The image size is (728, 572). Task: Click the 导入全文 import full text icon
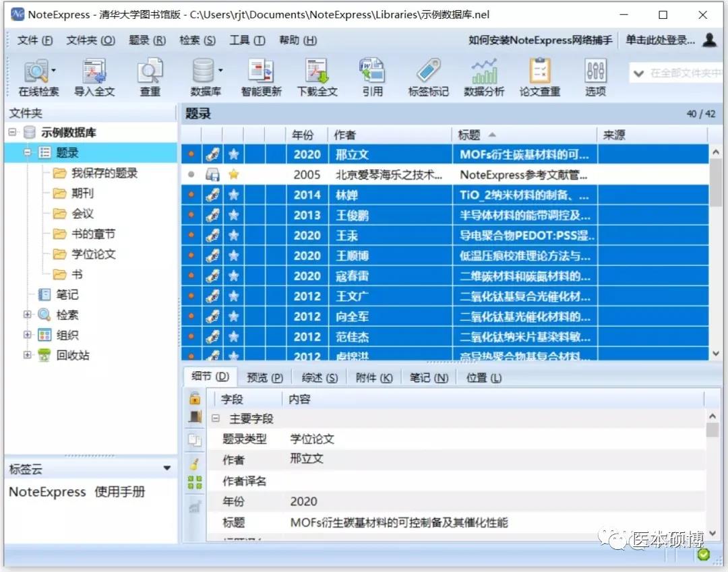(x=94, y=77)
